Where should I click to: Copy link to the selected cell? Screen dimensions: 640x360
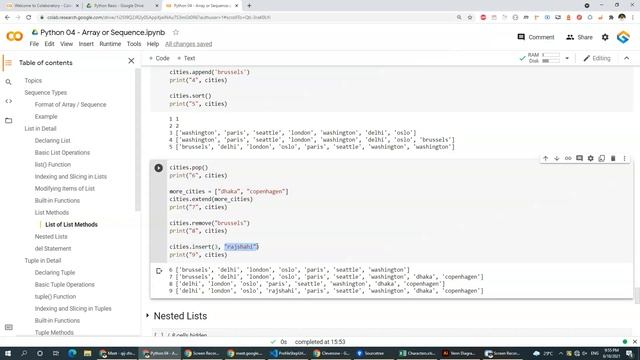[x=568, y=158]
